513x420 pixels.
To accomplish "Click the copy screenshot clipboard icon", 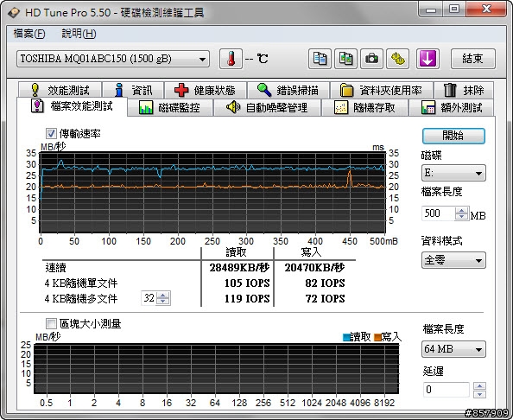I will click(345, 59).
